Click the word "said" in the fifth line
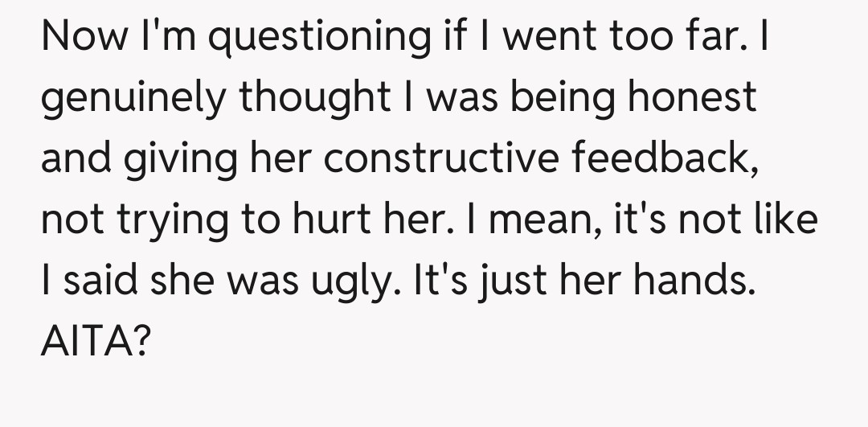 (x=96, y=281)
